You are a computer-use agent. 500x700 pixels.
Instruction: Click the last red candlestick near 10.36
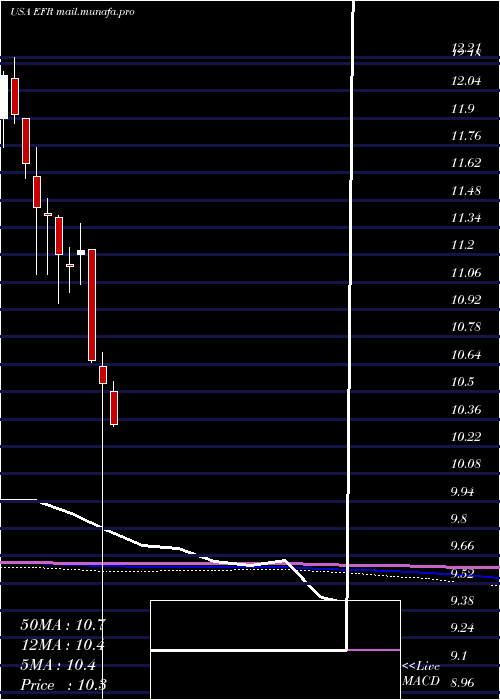[114, 408]
